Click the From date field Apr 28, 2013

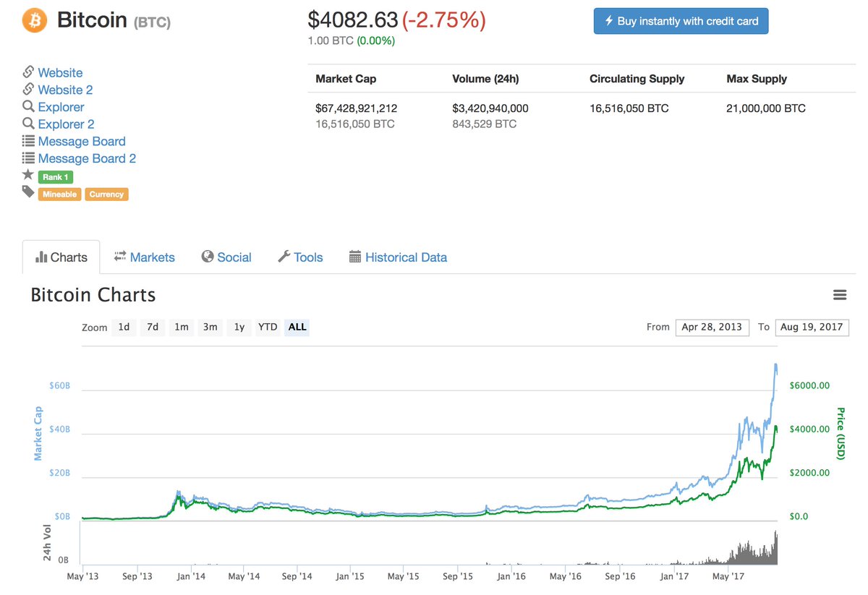click(712, 327)
